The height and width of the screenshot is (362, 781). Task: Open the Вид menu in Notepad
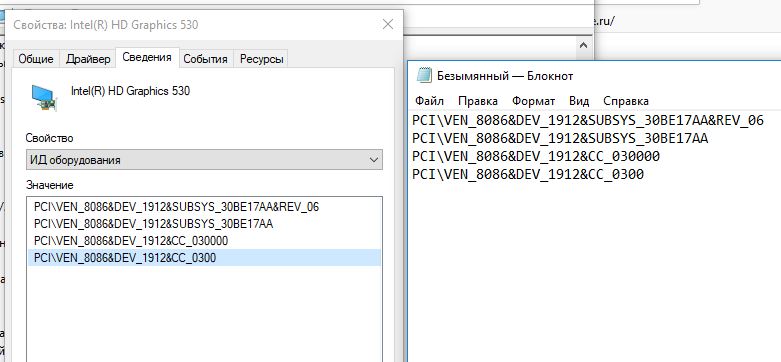[x=579, y=101]
